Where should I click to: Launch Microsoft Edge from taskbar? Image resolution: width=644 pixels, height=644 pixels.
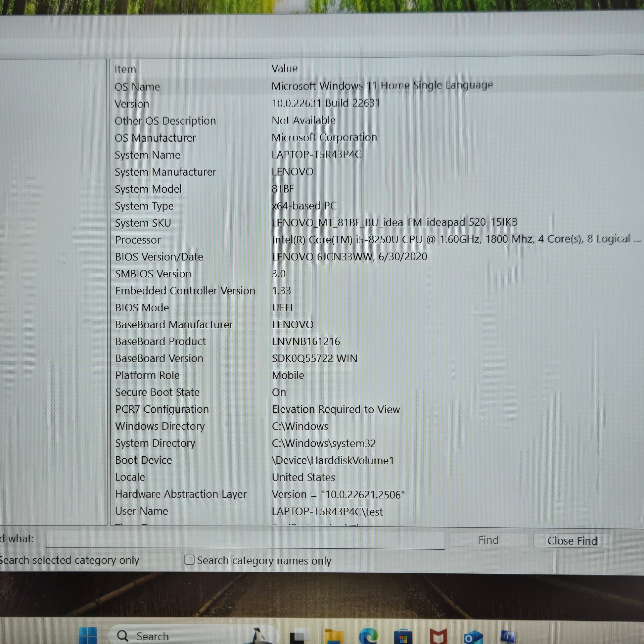368,636
